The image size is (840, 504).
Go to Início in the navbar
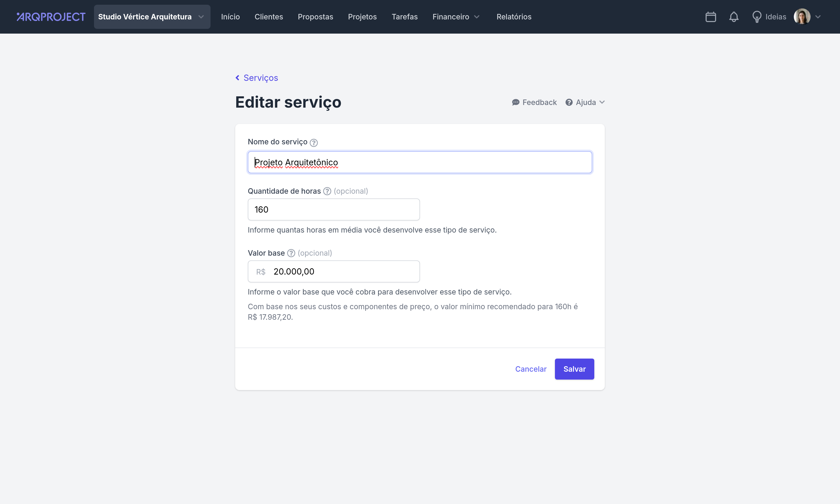(x=230, y=17)
